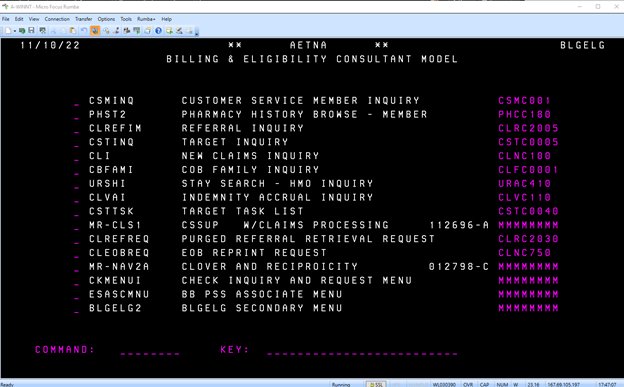
Task: Open the Rumba+ menu
Action: pyautogui.click(x=146, y=19)
